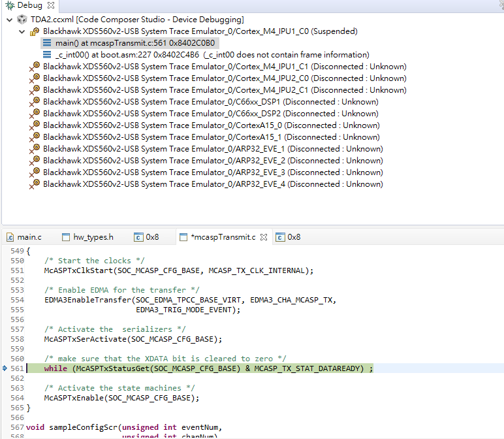
Task: Click the while statement on line 561
Action: (x=208, y=368)
